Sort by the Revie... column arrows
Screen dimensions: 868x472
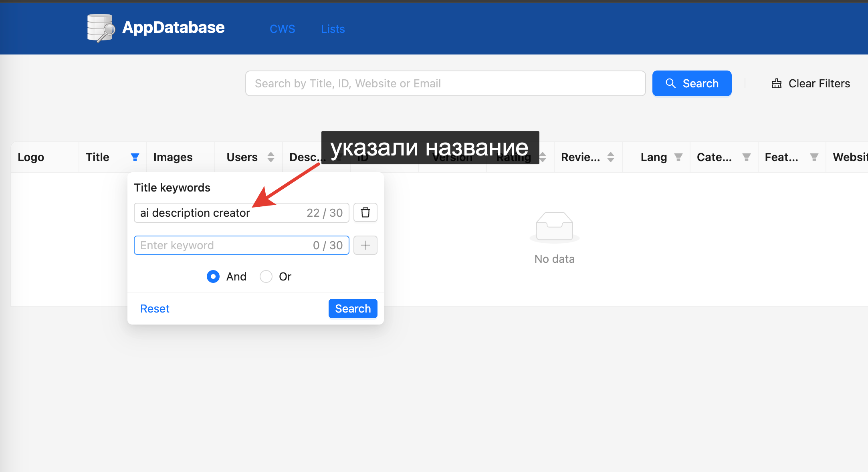pos(610,157)
